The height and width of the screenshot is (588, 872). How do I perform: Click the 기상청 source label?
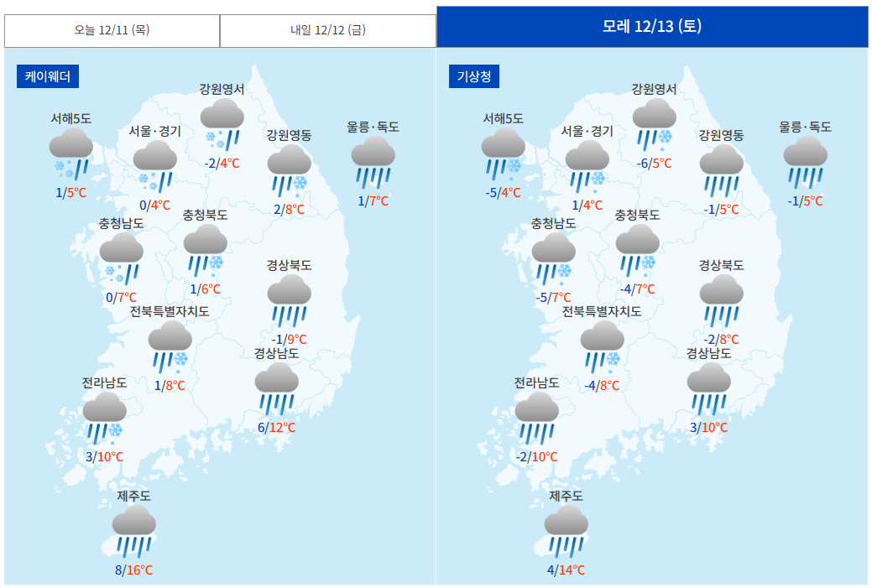[473, 76]
